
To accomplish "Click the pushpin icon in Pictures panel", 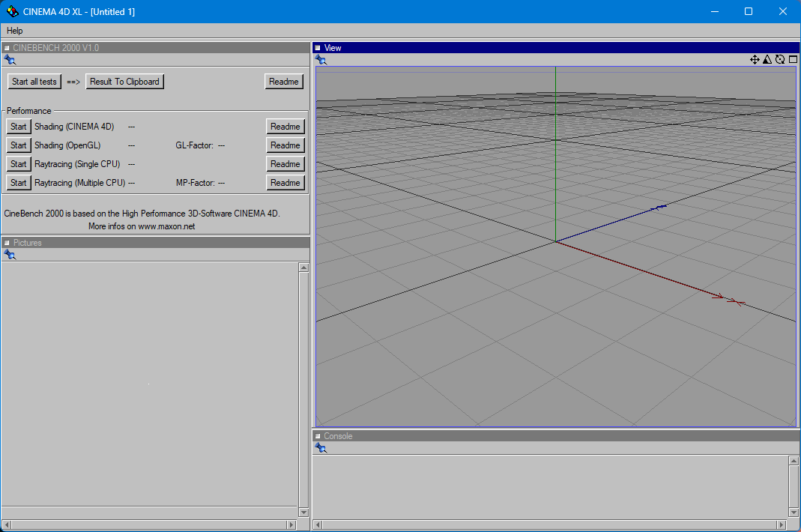I will pyautogui.click(x=10, y=255).
